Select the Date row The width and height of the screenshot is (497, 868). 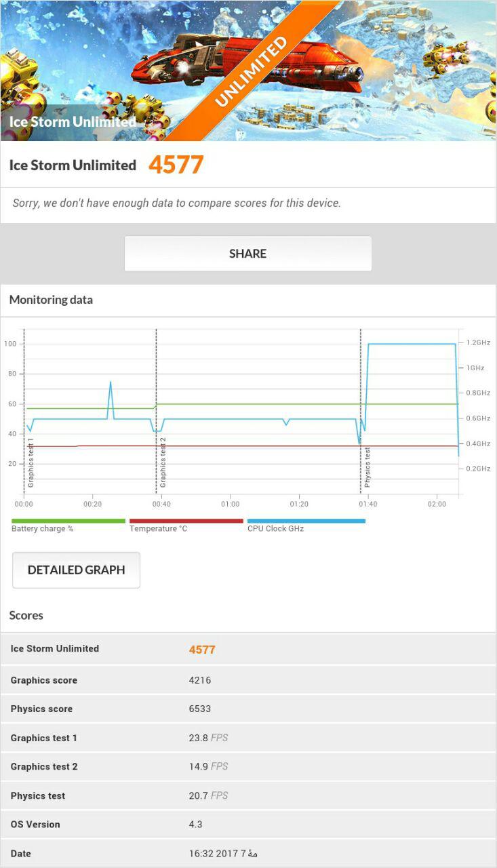tap(248, 853)
